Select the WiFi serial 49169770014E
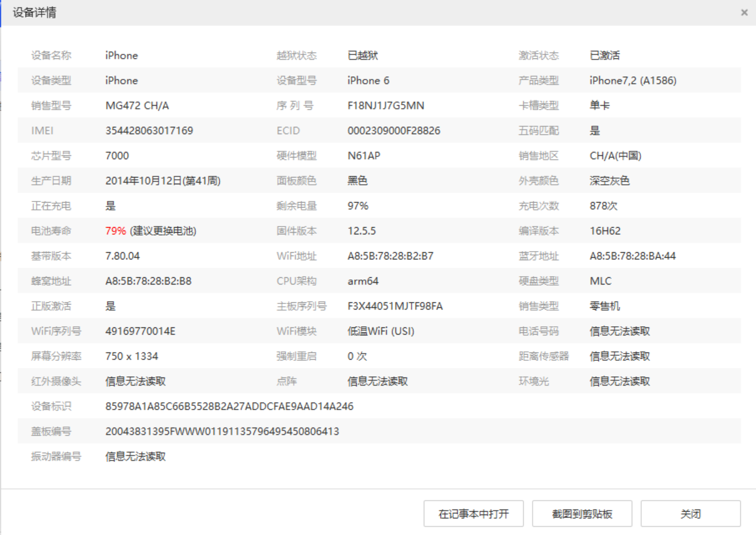The image size is (756, 535). pos(140,331)
